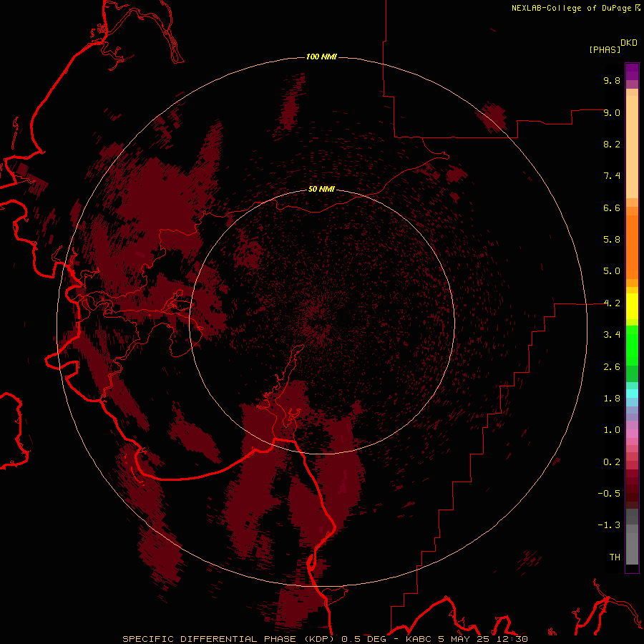Click the 9.8 value on the color scale

612,80
